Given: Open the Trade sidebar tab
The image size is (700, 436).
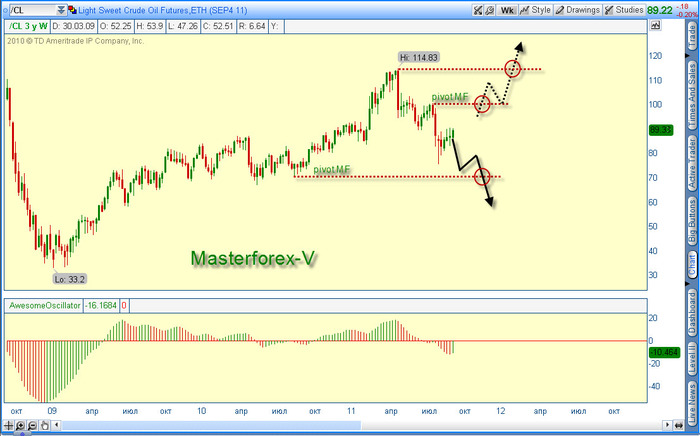Looking at the screenshot, I should pos(691,38).
